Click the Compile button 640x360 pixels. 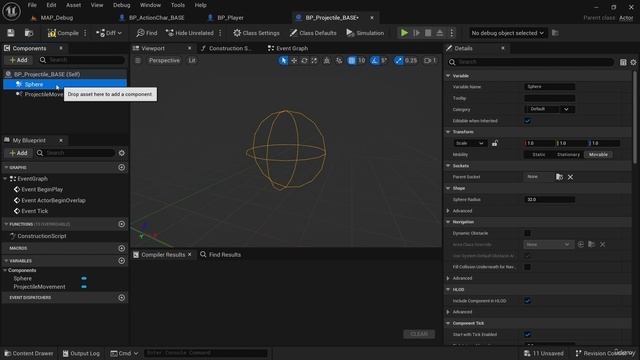[63, 33]
